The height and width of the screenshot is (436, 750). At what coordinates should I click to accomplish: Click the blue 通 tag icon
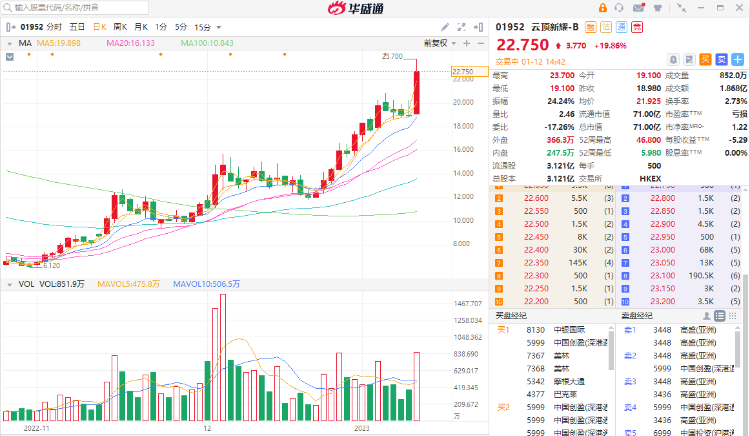[621, 27]
